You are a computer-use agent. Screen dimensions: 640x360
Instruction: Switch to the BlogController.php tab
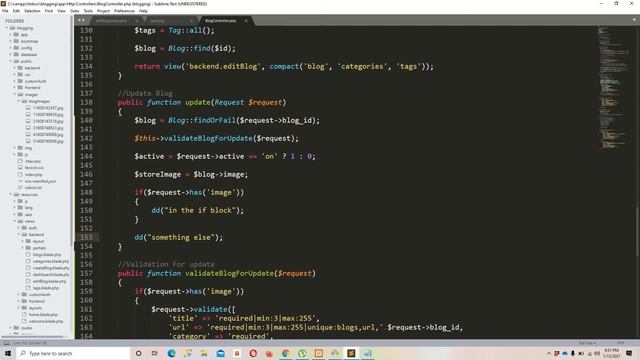point(220,20)
